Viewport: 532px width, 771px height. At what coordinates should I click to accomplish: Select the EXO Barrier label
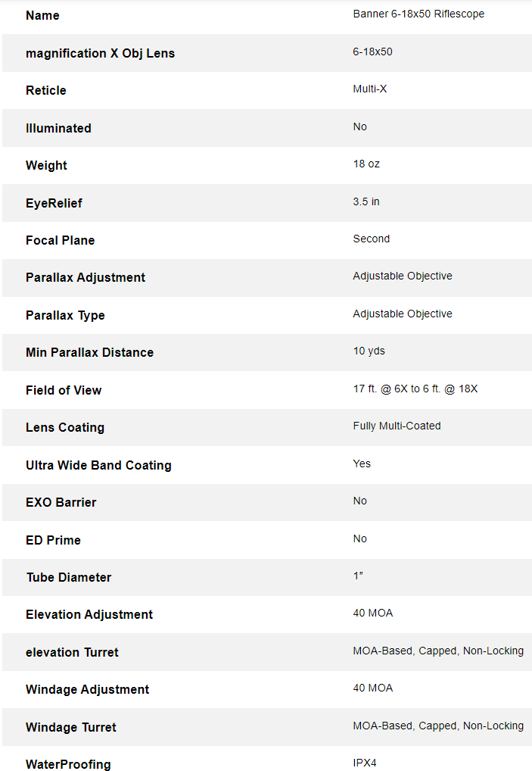tap(61, 502)
